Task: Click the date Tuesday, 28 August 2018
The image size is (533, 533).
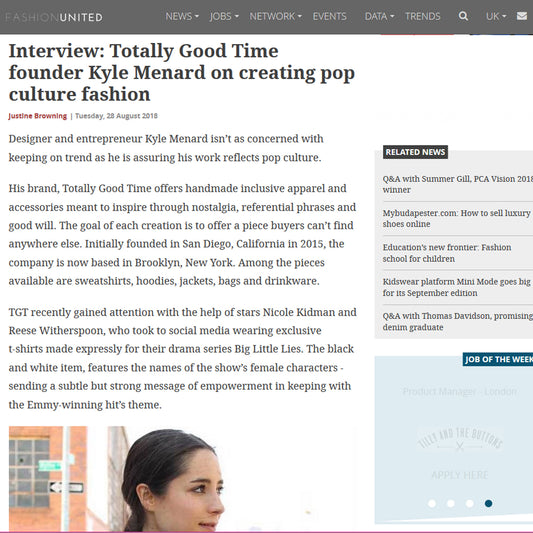Action: pos(116,116)
